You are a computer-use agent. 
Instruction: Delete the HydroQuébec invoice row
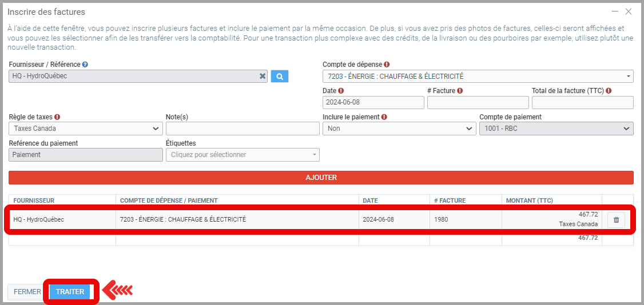pyautogui.click(x=616, y=219)
